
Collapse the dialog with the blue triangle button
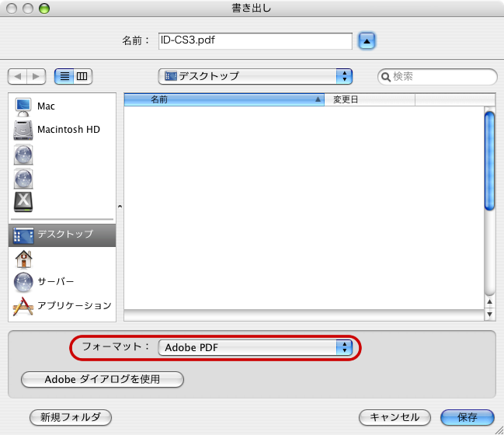(367, 41)
